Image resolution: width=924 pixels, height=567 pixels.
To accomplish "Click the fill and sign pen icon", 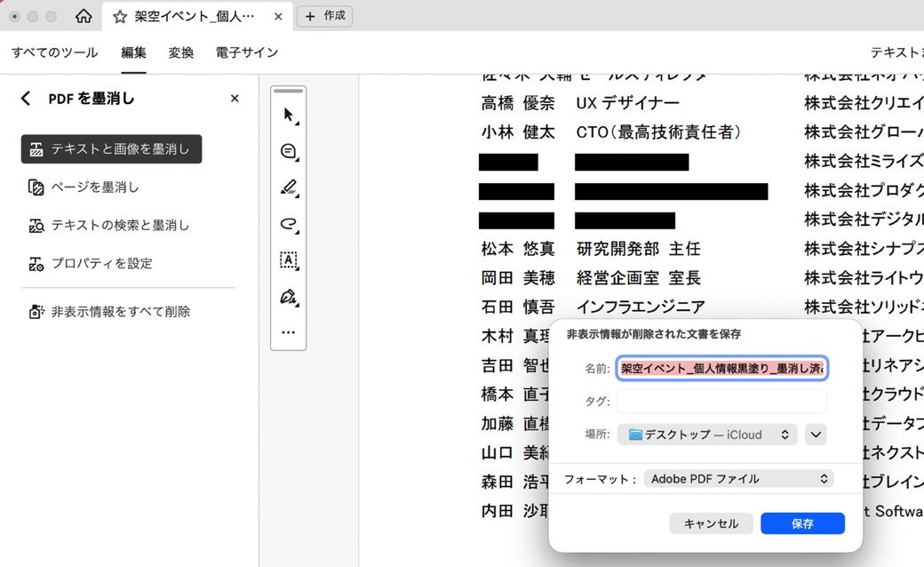I will [288, 297].
